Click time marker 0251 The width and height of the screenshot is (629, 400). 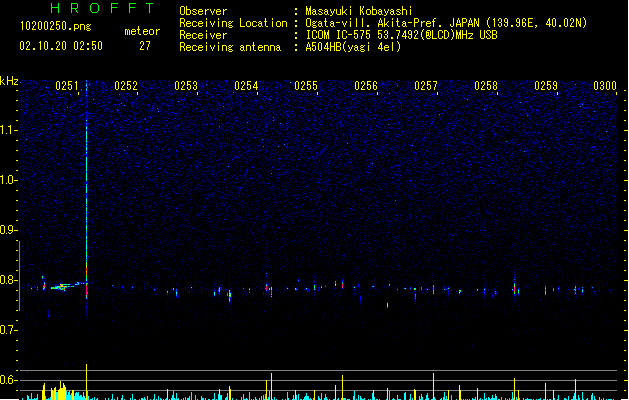pyautogui.click(x=67, y=86)
